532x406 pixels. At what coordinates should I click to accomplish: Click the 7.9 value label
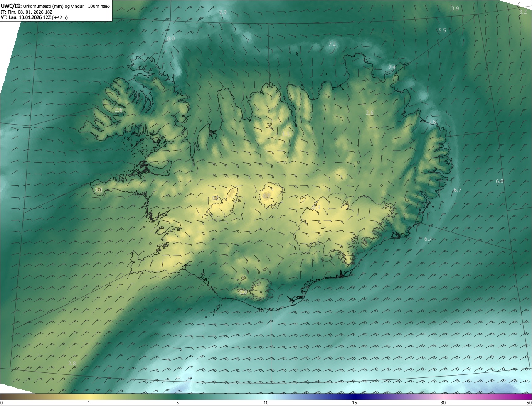tap(223, 12)
